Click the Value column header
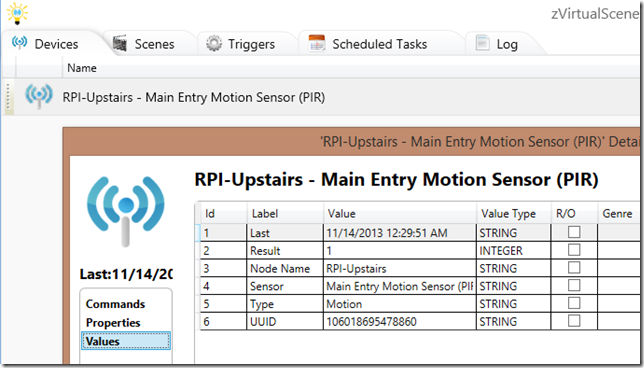The height and width of the screenshot is (368, 644). pyautogui.click(x=400, y=214)
